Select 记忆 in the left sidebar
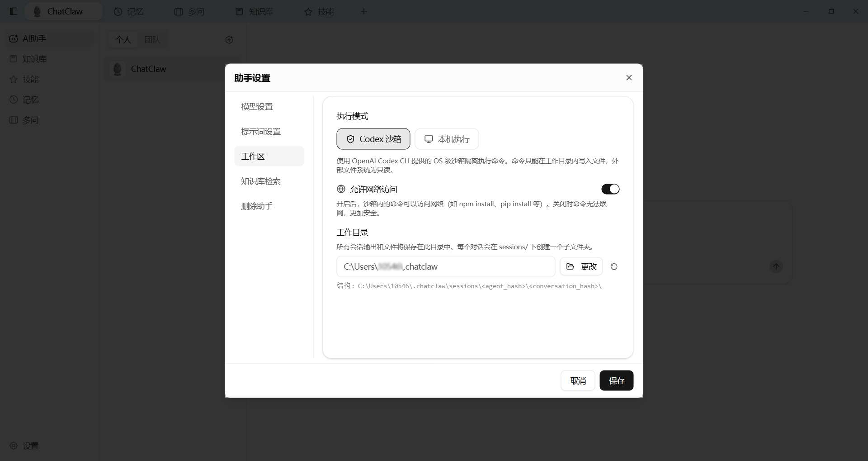The image size is (868, 461). [x=30, y=100]
